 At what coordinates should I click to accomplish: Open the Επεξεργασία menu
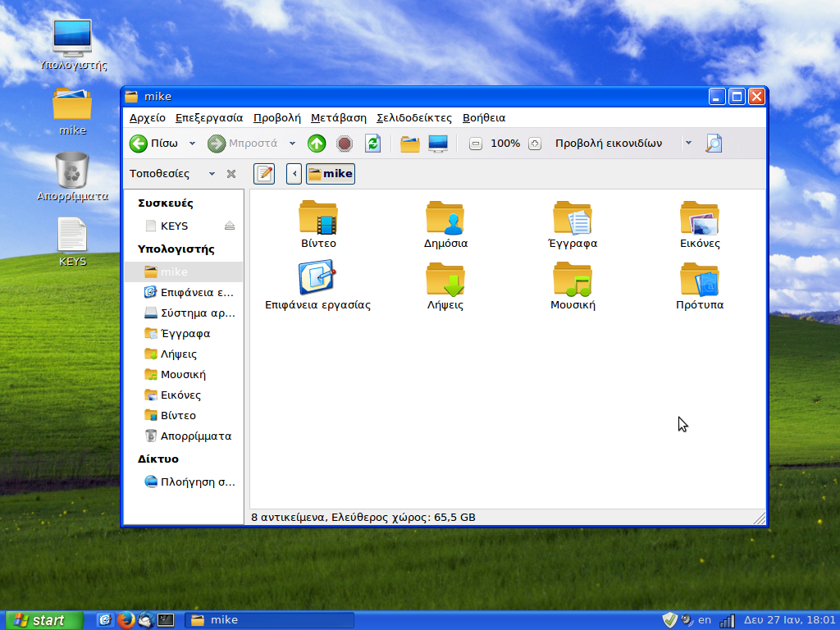(x=209, y=118)
